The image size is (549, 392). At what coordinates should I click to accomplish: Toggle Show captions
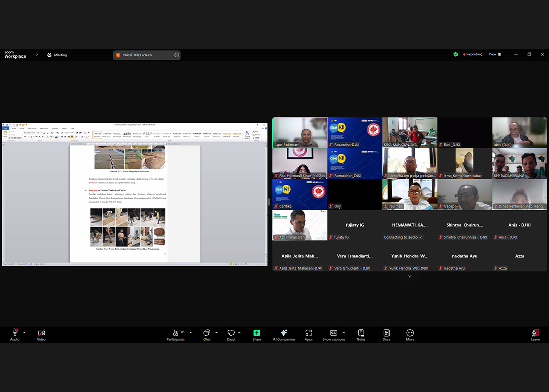click(x=334, y=335)
